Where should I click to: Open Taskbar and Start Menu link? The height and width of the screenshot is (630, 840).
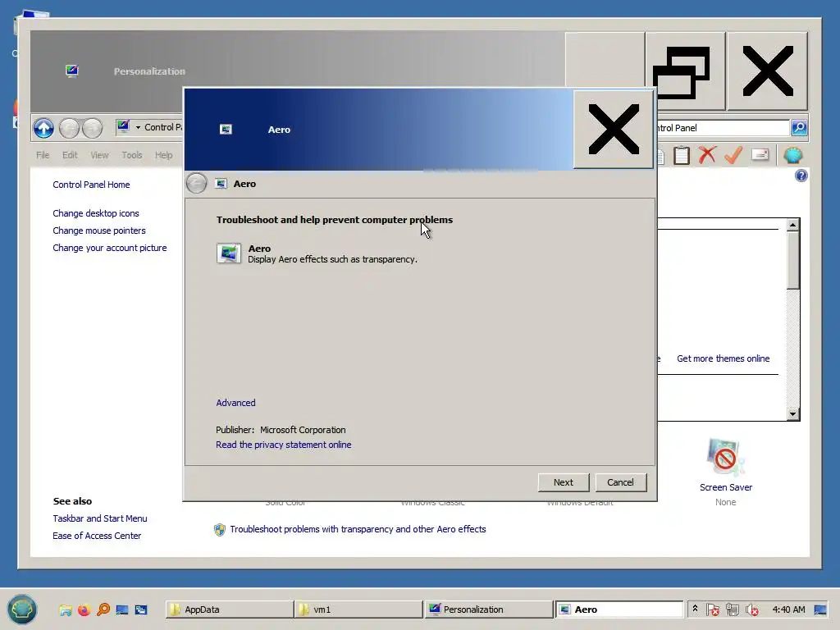[99, 518]
